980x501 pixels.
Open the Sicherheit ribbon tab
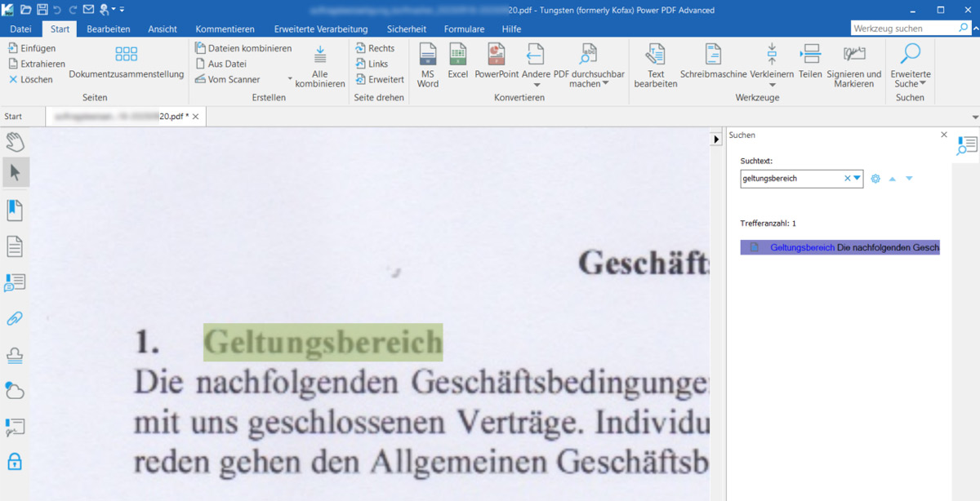(x=406, y=29)
